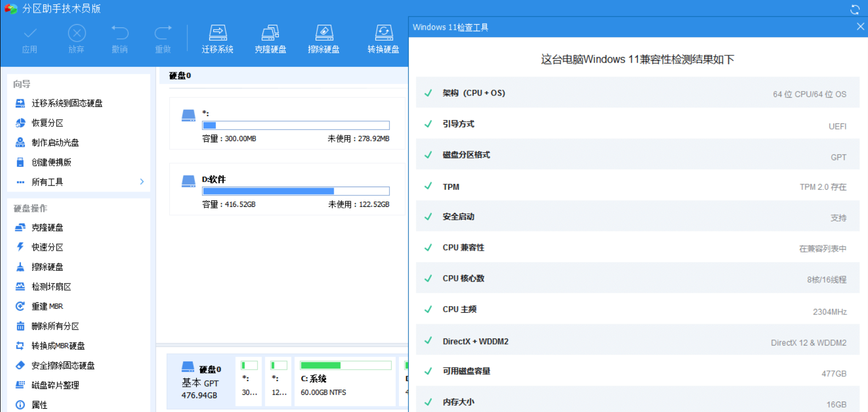Click the 磁盘分区格式 row label

466,155
